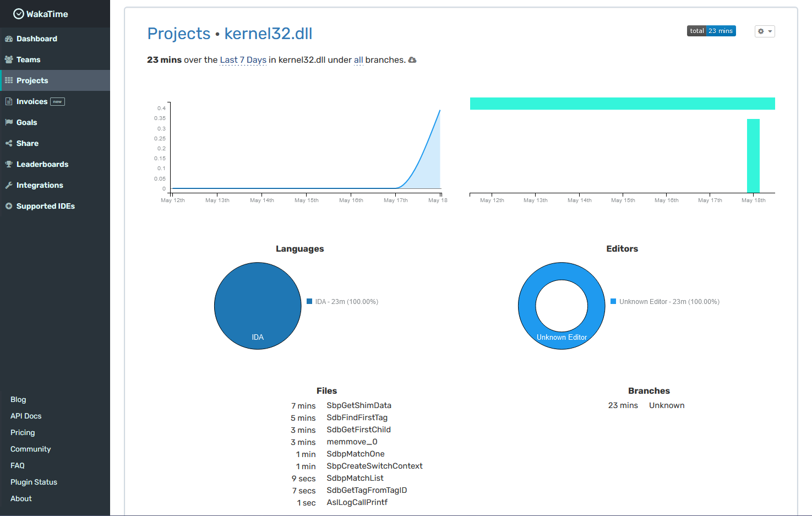Click the Integrations wrench icon

(x=9, y=185)
